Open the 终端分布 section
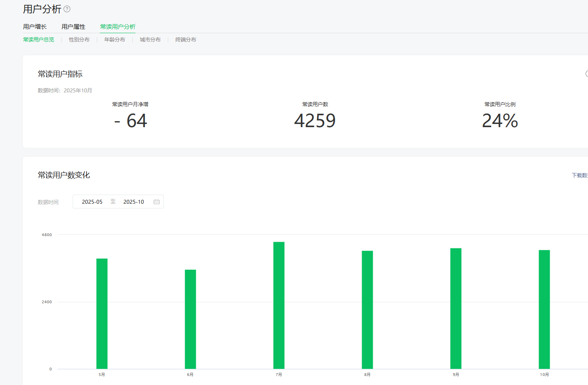Screen dimensions: 588x385 click(186, 39)
